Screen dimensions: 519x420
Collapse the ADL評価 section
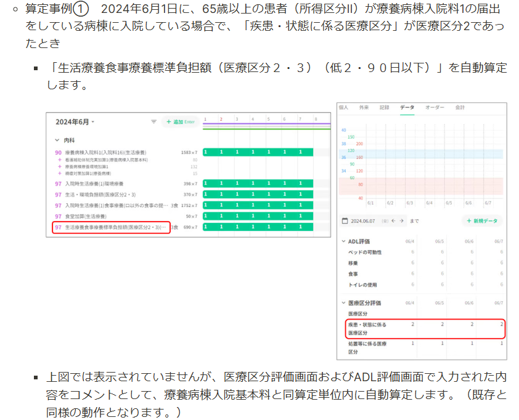tap(343, 241)
